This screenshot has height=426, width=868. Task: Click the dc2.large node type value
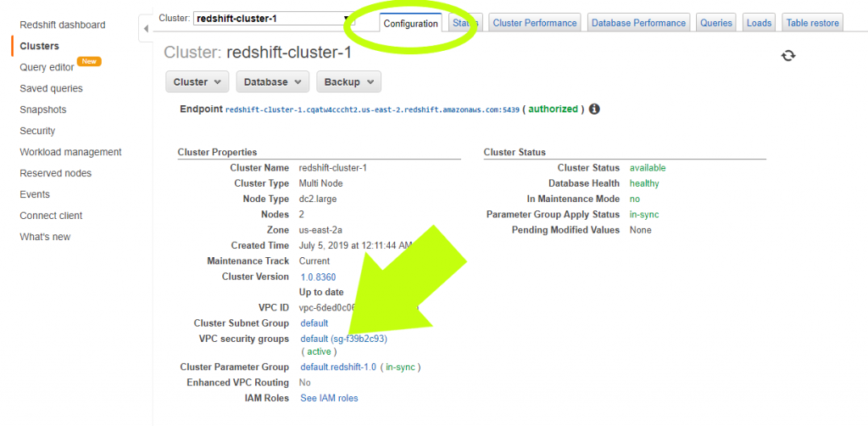pyautogui.click(x=317, y=199)
